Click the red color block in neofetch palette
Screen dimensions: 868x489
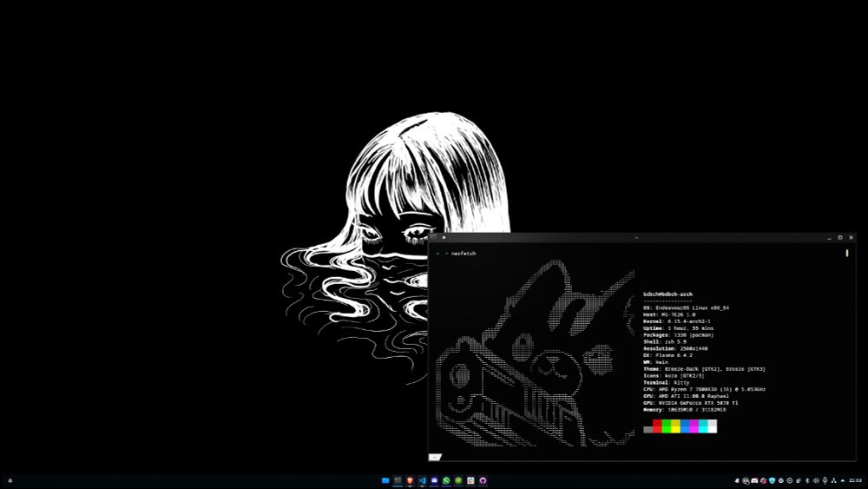pyautogui.click(x=657, y=426)
